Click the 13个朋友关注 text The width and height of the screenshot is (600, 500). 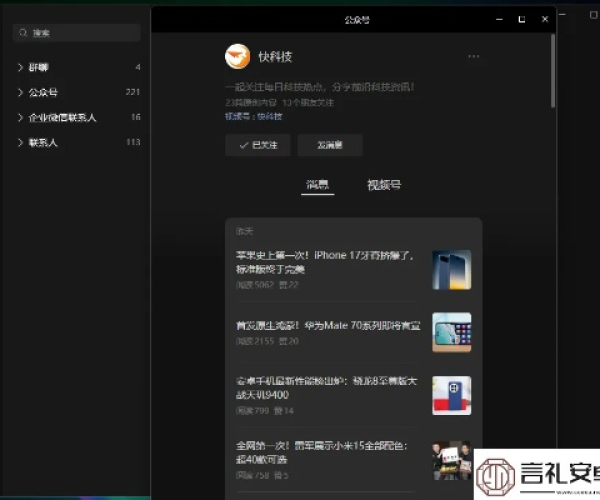pos(308,103)
